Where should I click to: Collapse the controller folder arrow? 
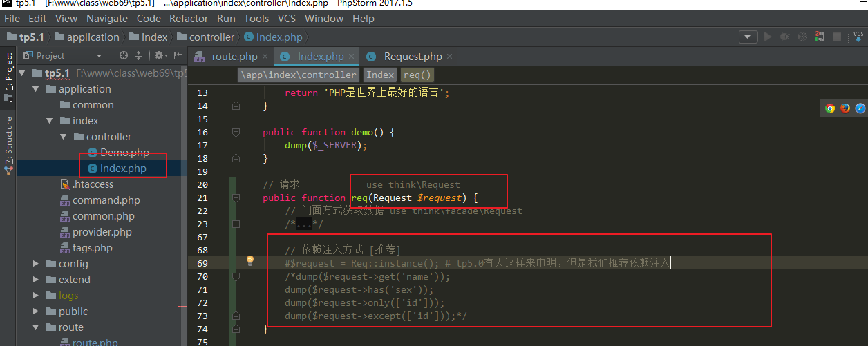(x=64, y=137)
